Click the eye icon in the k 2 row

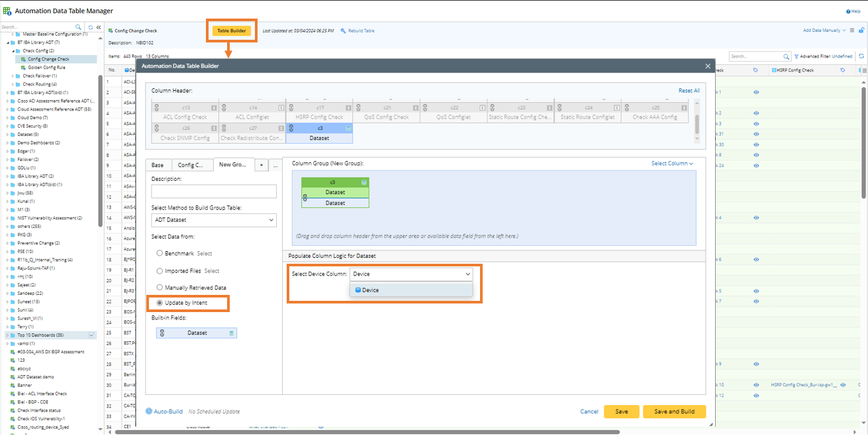[756, 113]
